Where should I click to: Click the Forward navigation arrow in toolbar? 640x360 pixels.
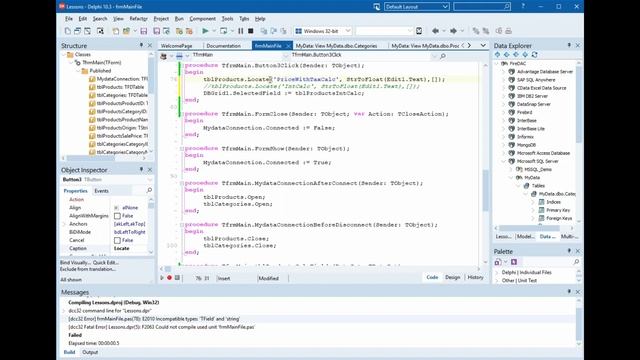pos(453,31)
